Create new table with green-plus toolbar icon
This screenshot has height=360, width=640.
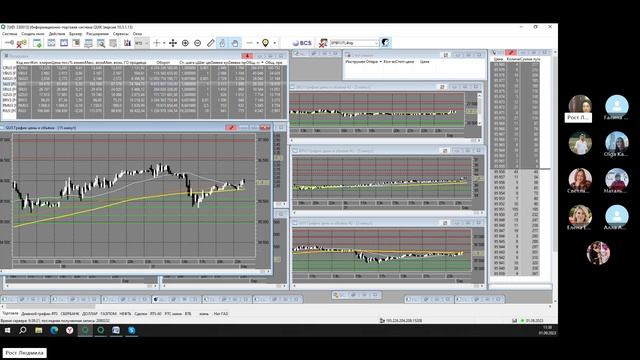tap(38, 43)
